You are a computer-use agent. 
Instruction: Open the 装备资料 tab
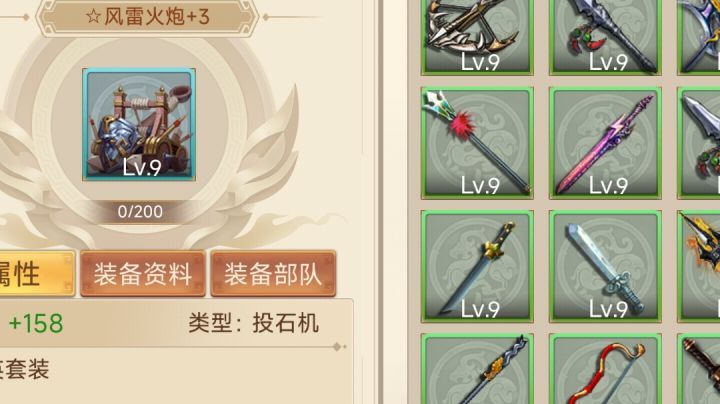143,274
